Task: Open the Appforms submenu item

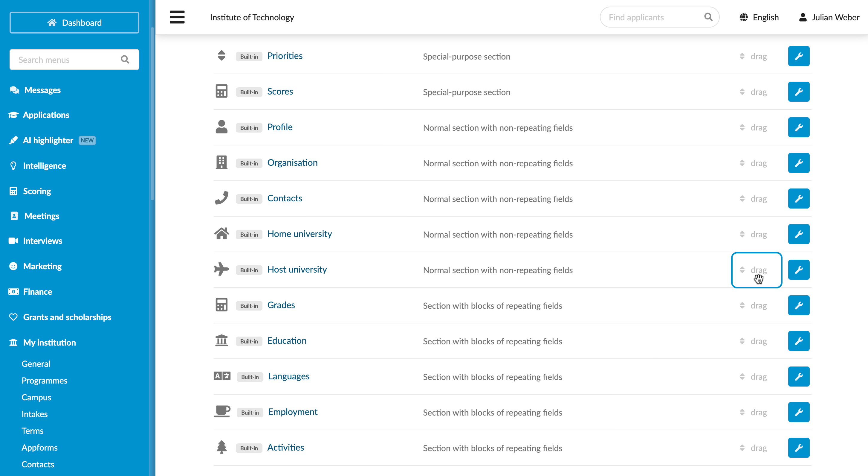Action: point(39,447)
